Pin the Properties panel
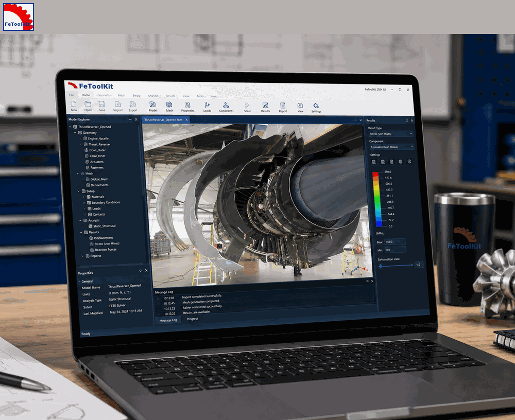 (141, 271)
